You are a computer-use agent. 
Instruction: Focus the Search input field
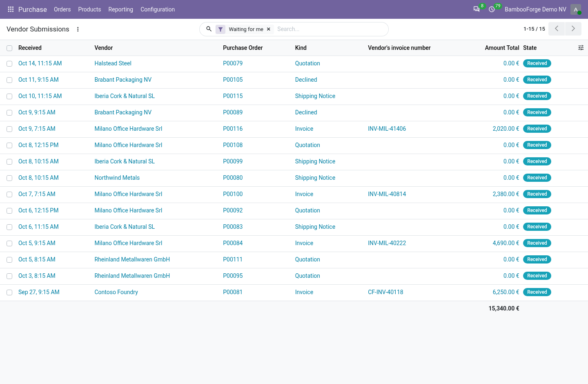tap(330, 29)
